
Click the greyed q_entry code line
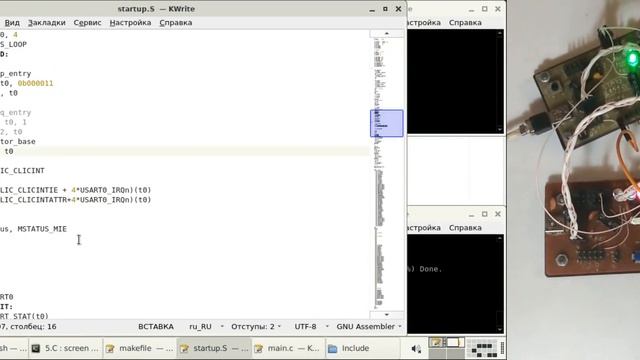[x=16, y=112]
